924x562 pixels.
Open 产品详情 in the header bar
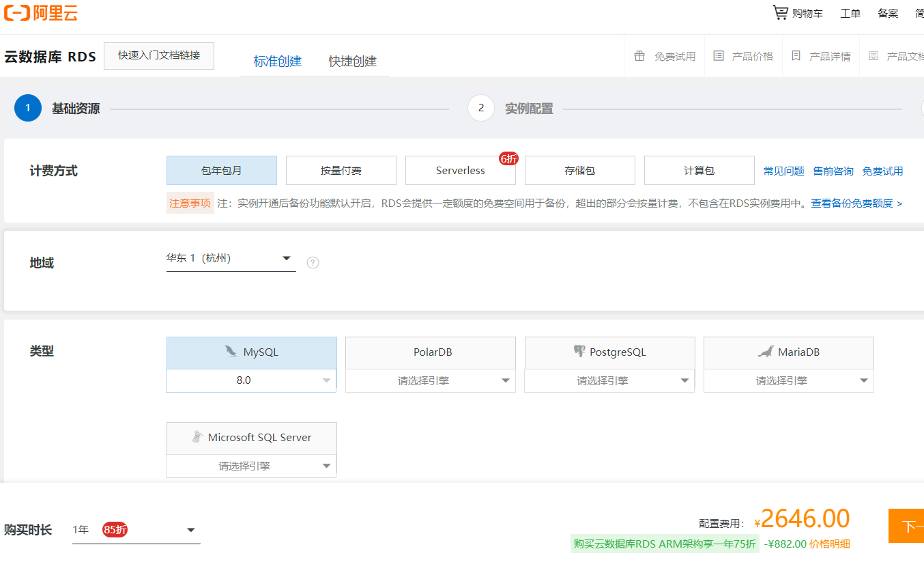(x=830, y=56)
